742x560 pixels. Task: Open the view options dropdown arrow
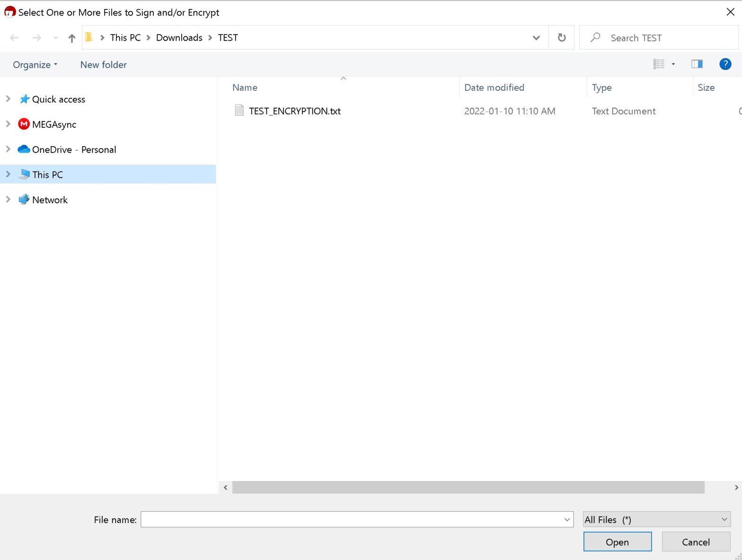coord(673,64)
